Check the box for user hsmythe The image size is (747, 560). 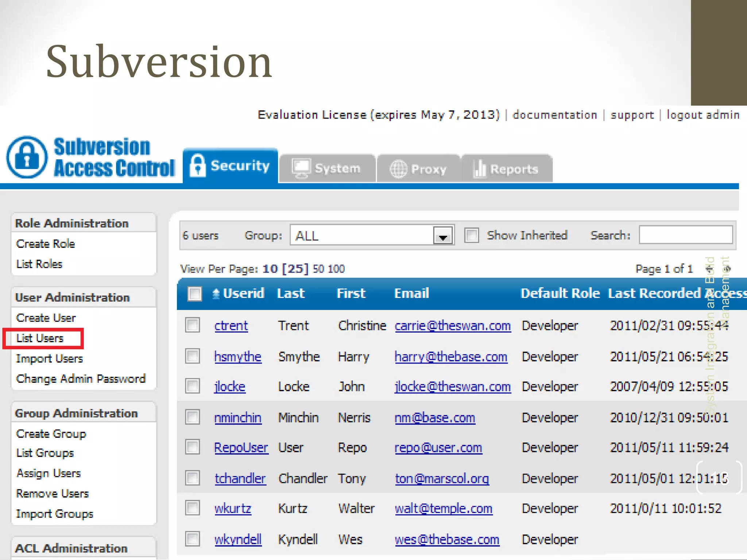pyautogui.click(x=192, y=356)
